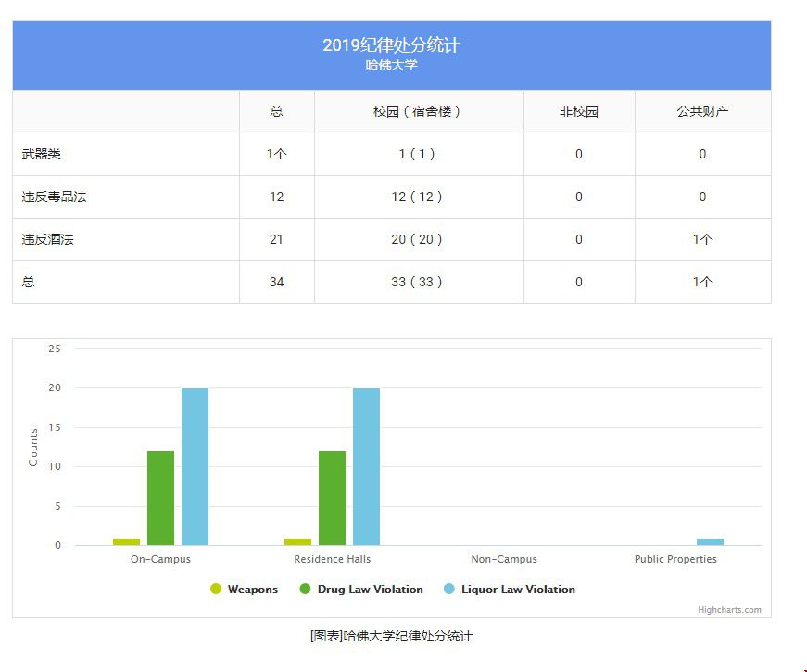Toggle the Weapons series in the legend
The height and width of the screenshot is (672, 807).
point(245,590)
